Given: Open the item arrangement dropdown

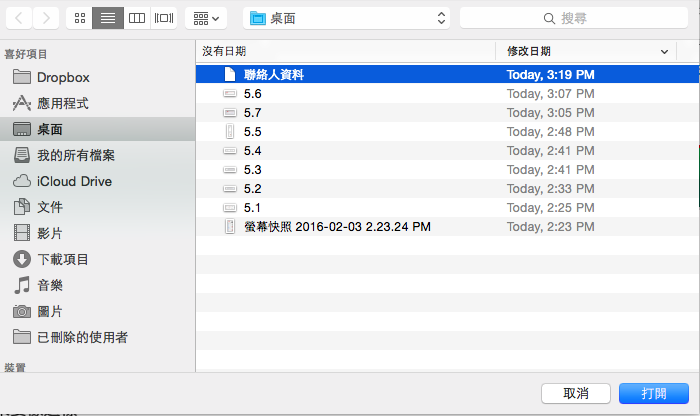Looking at the screenshot, I should pyautogui.click(x=206, y=18).
